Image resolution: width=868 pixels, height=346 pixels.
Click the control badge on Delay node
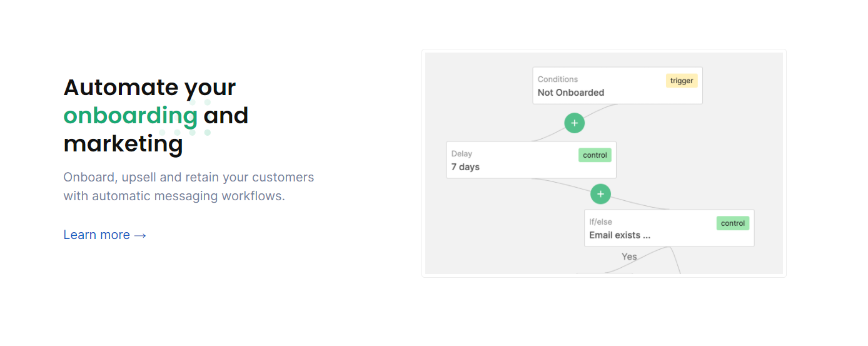pyautogui.click(x=595, y=155)
